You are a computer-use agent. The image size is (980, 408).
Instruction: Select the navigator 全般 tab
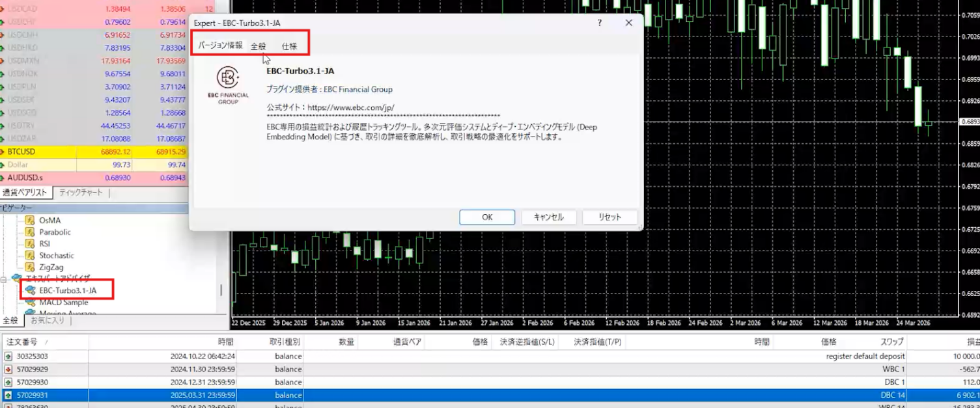pyautogui.click(x=10, y=320)
